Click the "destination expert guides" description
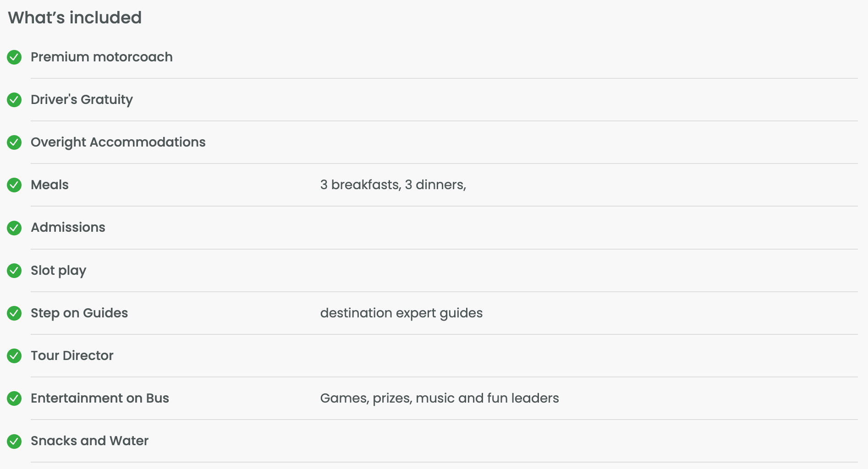The width and height of the screenshot is (868, 469). click(401, 313)
